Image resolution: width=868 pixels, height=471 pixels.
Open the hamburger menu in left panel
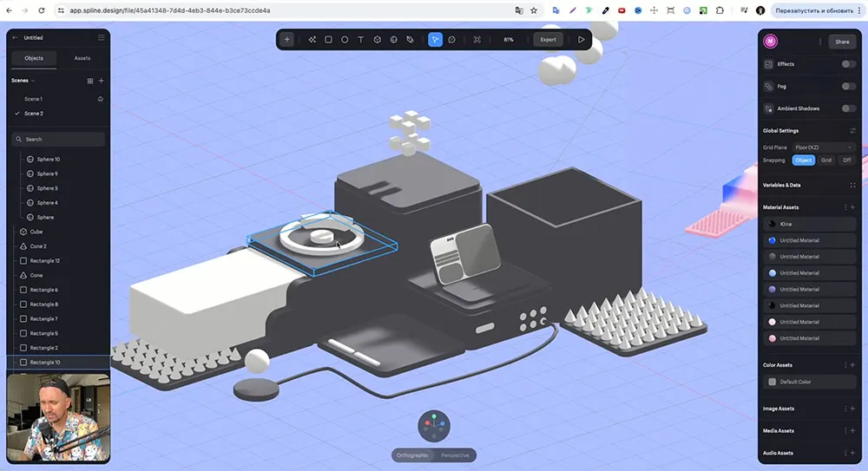(x=101, y=37)
